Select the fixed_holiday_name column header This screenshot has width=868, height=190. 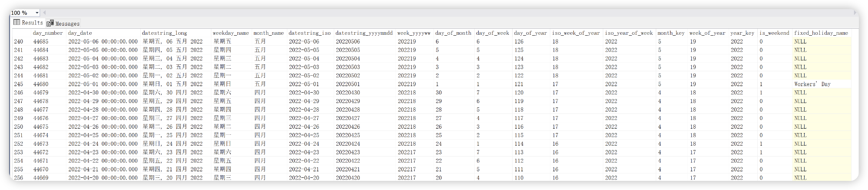tap(822, 33)
